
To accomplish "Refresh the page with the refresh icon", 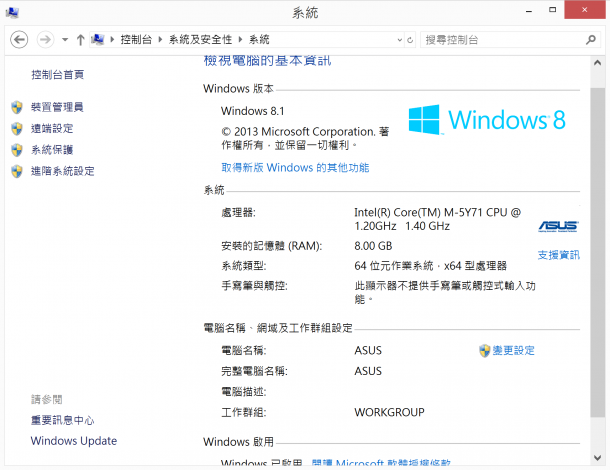I will (x=410, y=40).
